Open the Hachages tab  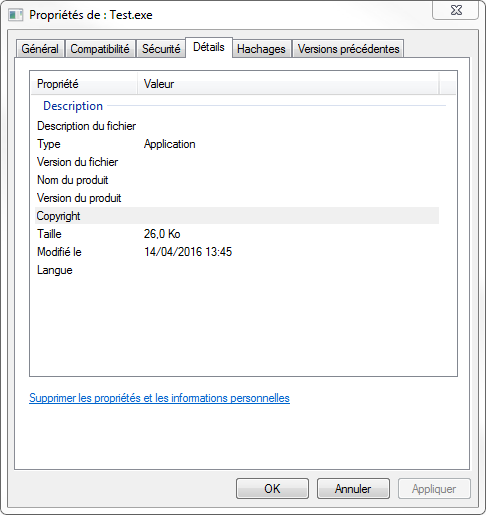click(261, 49)
